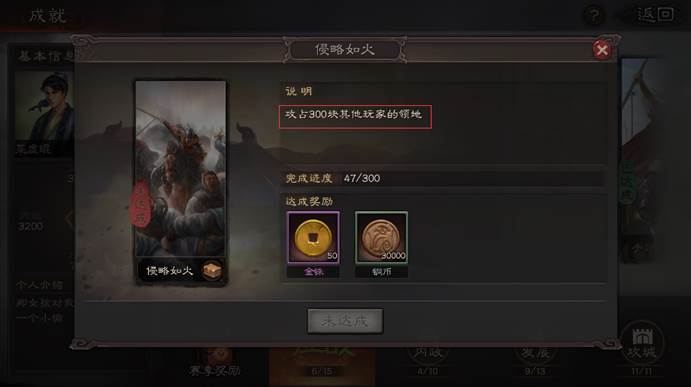Click the copper coin 铜币 reward icon
Screen dimensions: 691x387
[382, 237]
